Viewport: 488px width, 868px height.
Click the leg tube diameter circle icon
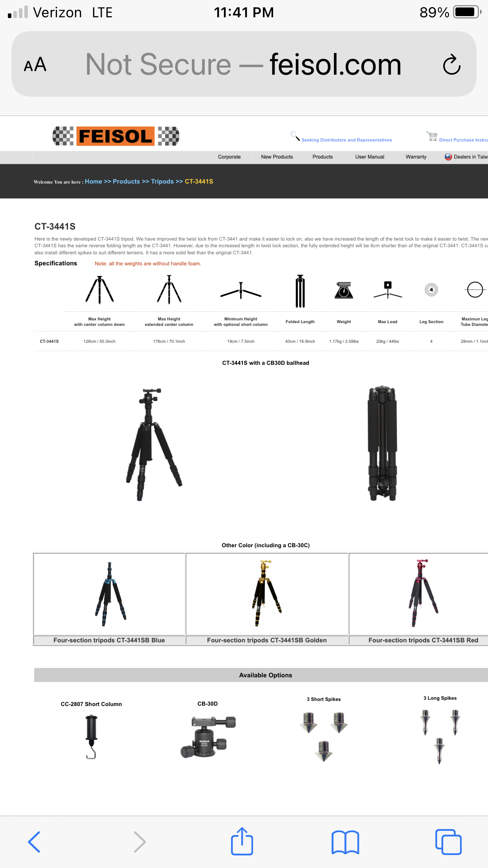pos(475,290)
